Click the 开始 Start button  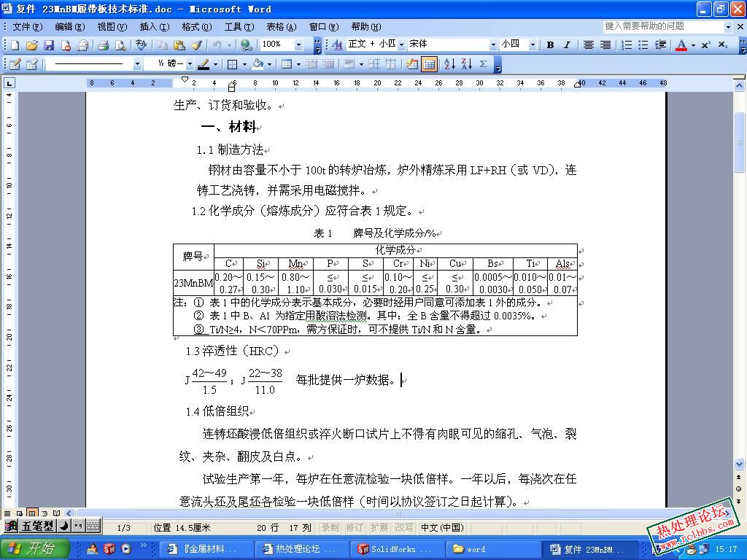34,549
